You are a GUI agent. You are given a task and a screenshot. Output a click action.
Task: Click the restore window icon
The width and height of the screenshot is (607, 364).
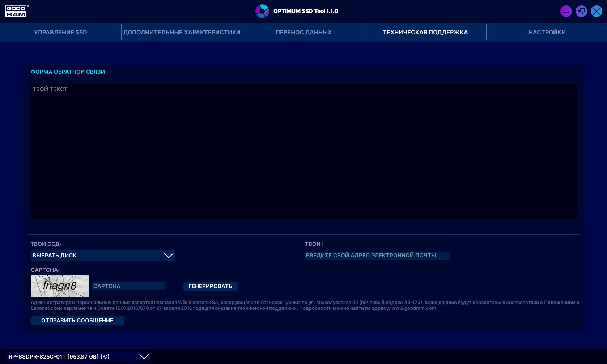[581, 11]
